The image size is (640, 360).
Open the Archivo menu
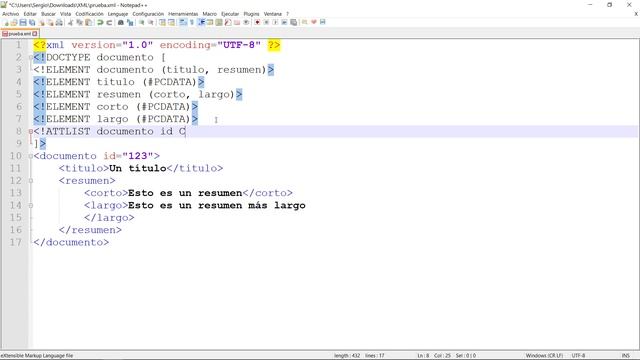(x=11, y=14)
